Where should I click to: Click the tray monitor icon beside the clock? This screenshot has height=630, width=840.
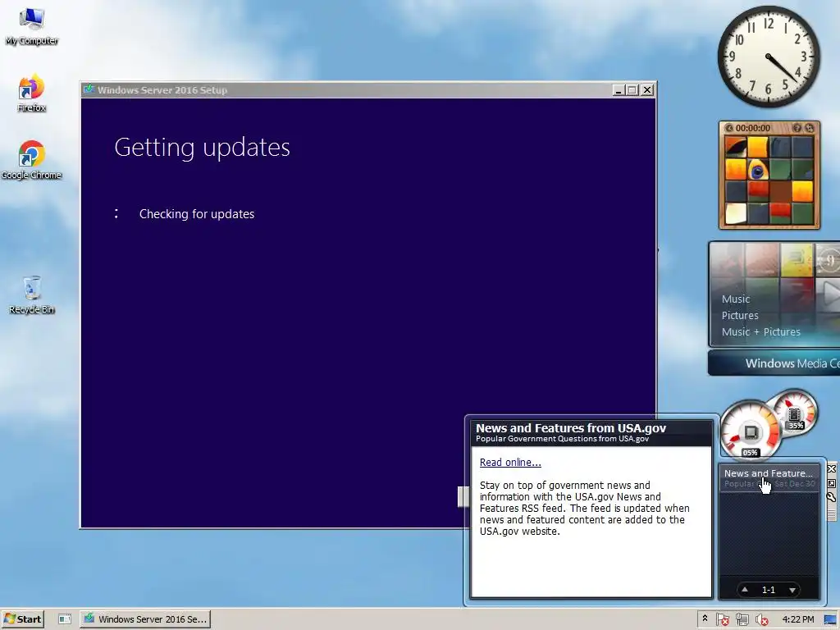click(x=830, y=620)
